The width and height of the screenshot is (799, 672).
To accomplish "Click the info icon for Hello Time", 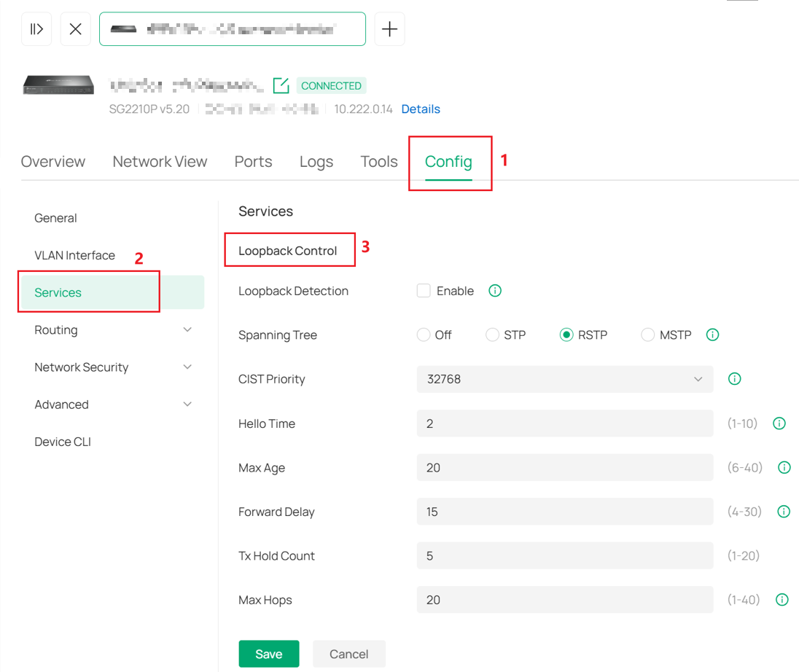I will point(779,423).
